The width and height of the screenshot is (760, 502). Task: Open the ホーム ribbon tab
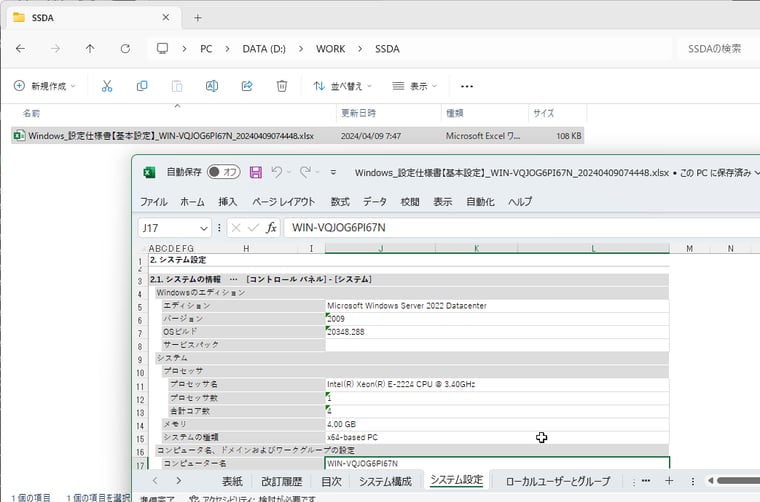tap(192, 202)
